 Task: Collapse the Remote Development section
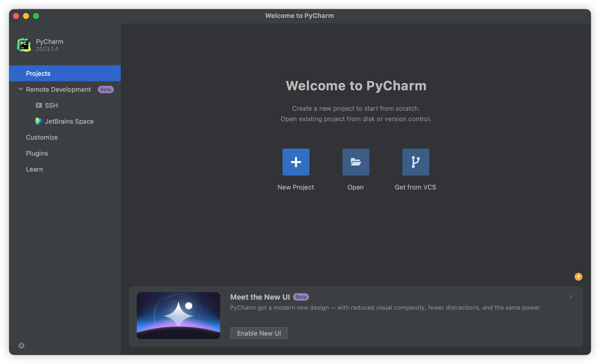tap(21, 89)
